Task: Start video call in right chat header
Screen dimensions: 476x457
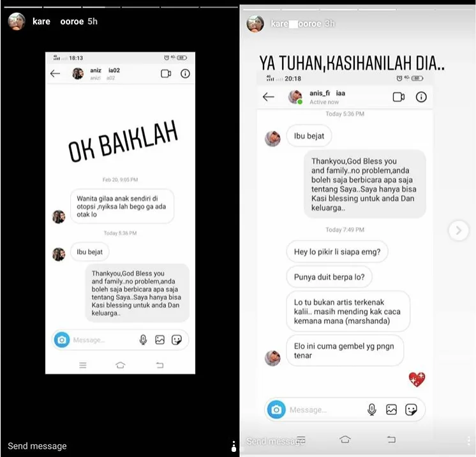Action: click(x=399, y=97)
